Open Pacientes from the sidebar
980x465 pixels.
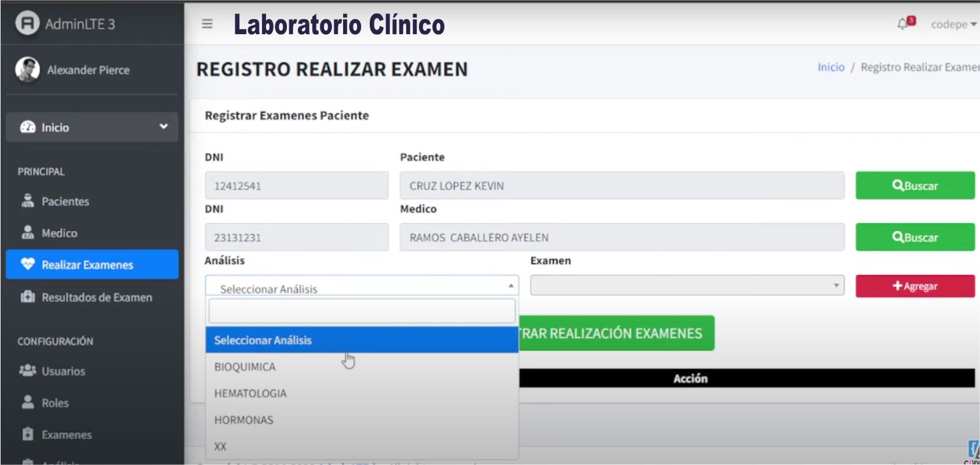(x=65, y=201)
